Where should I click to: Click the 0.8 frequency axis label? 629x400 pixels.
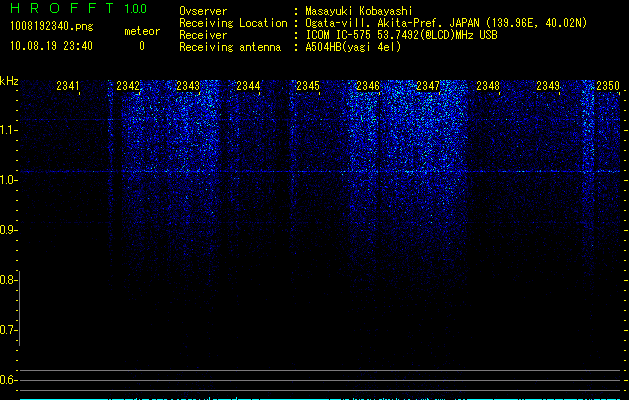click(8, 280)
